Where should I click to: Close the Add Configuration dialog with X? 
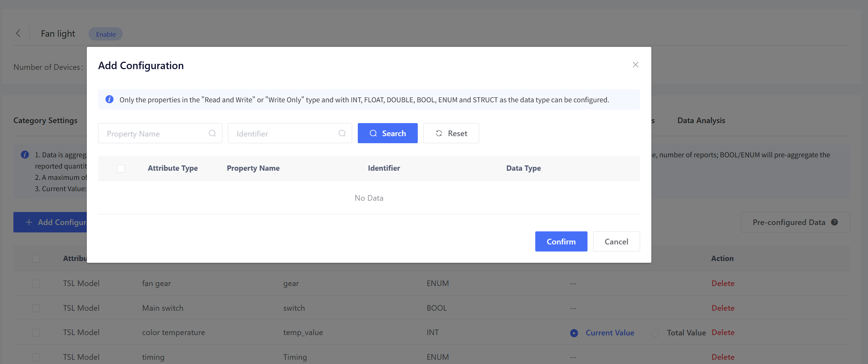[x=635, y=65]
